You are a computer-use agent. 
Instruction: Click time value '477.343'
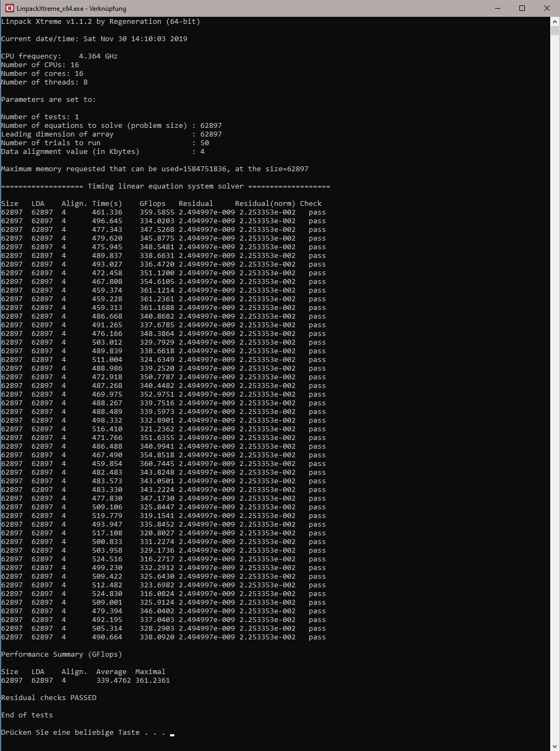coord(107,230)
